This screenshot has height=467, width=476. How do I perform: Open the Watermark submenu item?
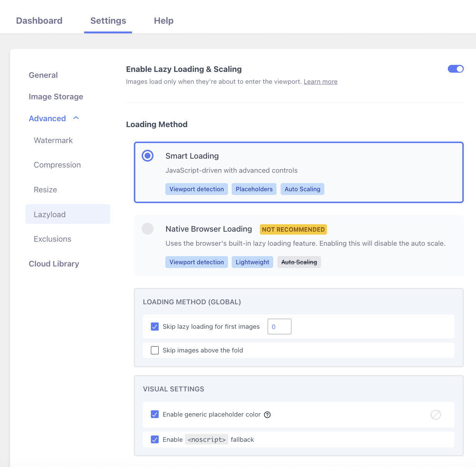[53, 140]
